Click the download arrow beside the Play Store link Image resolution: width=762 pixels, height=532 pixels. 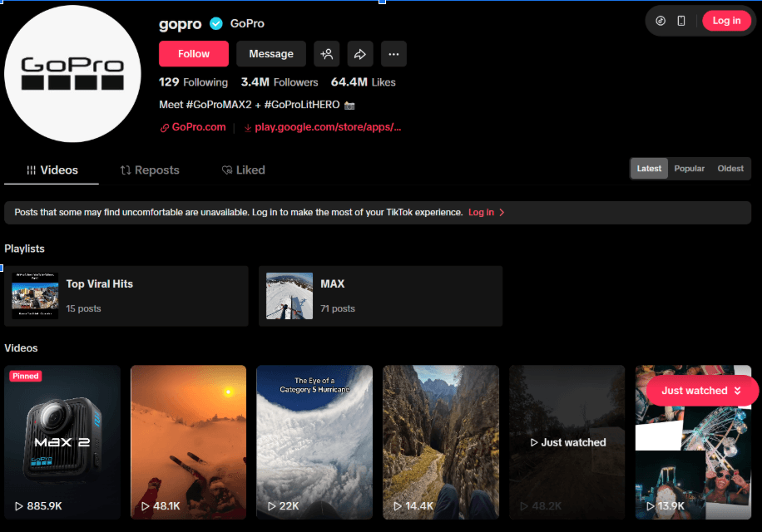coord(248,126)
